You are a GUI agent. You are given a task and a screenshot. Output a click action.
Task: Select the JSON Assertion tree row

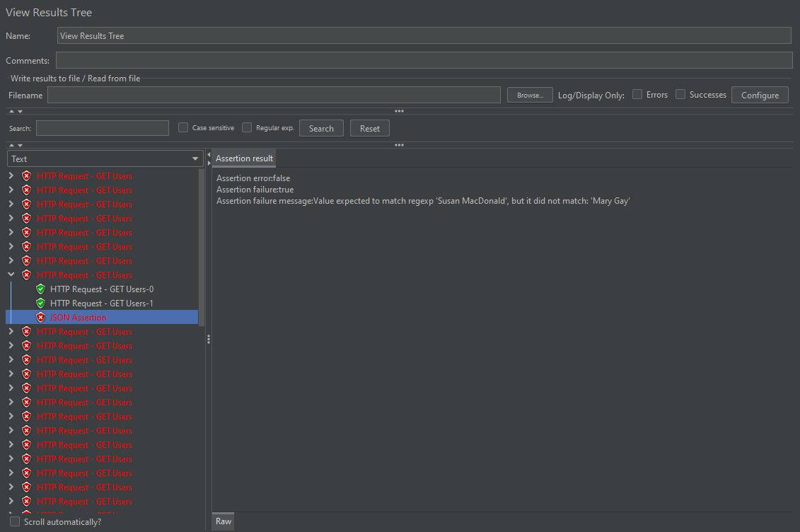pos(102,317)
